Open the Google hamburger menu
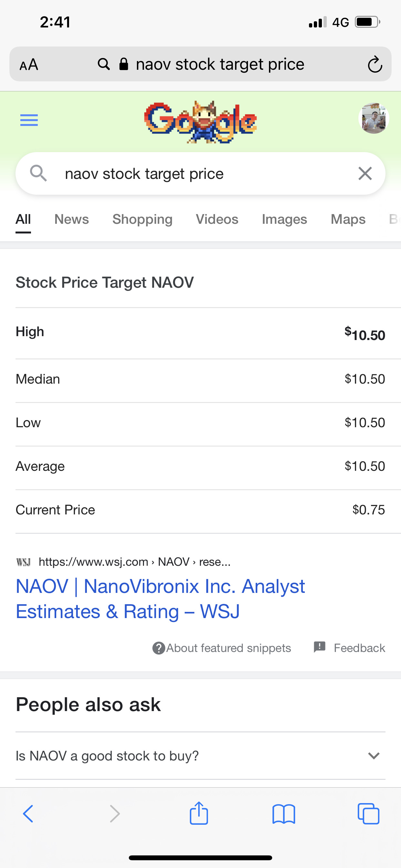This screenshot has height=868, width=401. coord(29,120)
